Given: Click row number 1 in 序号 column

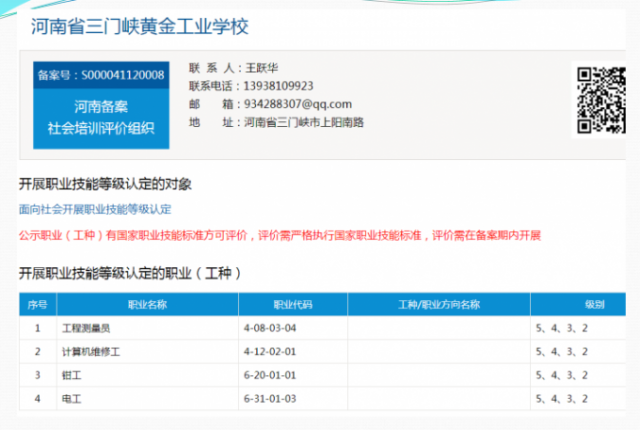Looking at the screenshot, I should coord(38,328).
